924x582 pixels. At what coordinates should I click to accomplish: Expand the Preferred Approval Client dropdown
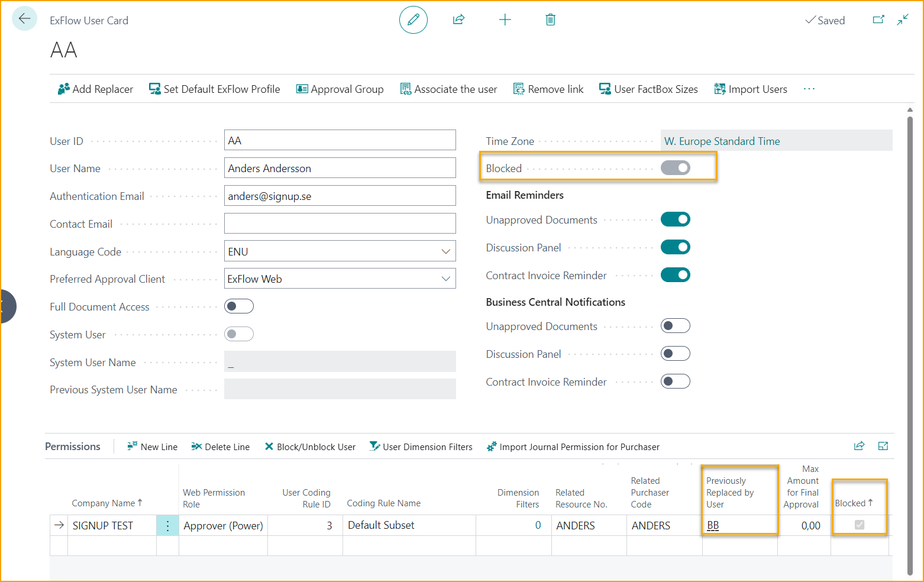tap(445, 279)
